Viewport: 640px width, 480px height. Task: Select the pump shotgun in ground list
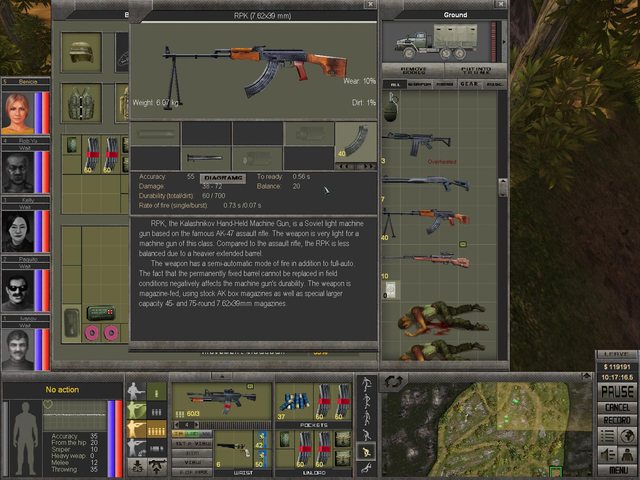pos(425,182)
